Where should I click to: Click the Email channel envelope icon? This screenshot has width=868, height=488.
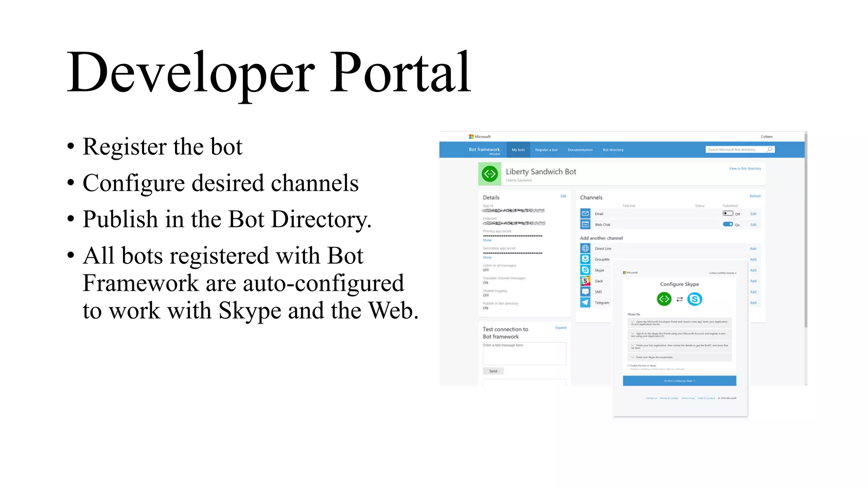click(585, 213)
